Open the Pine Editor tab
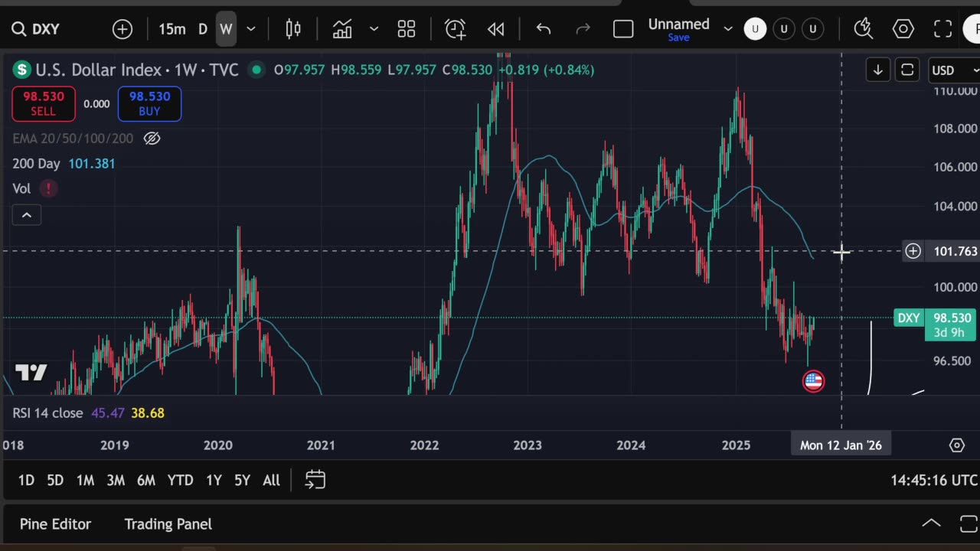This screenshot has height=551, width=980. pyautogui.click(x=55, y=524)
